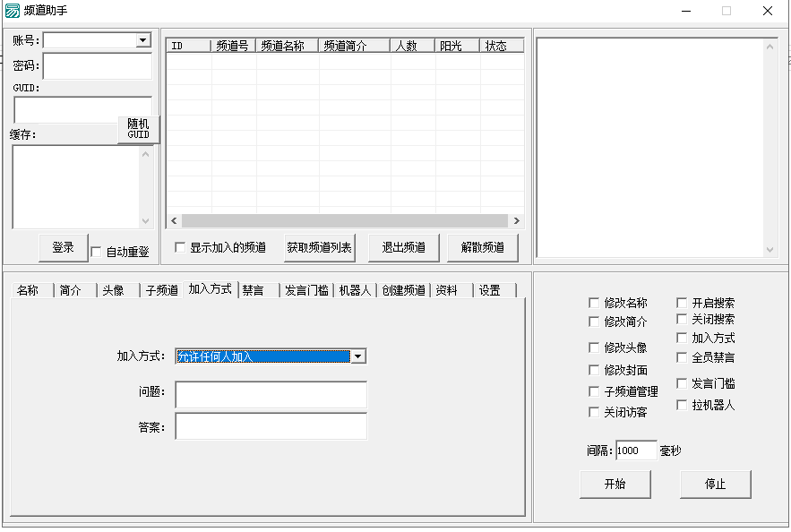Click the 停止 stop button
791x532 pixels.
715,485
